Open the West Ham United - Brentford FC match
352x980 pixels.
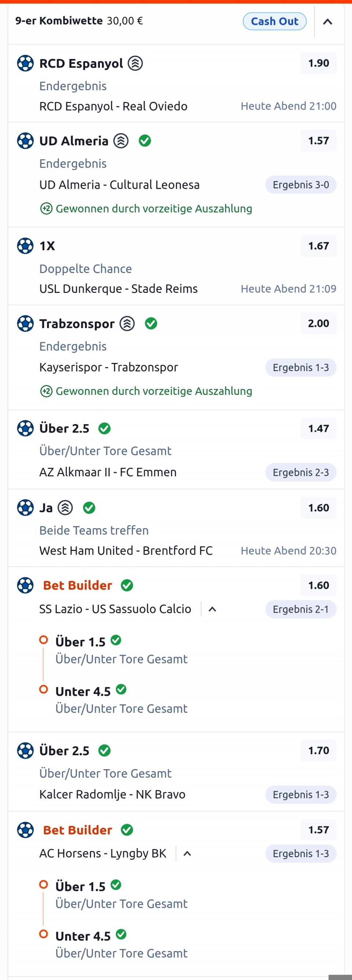coord(126,550)
